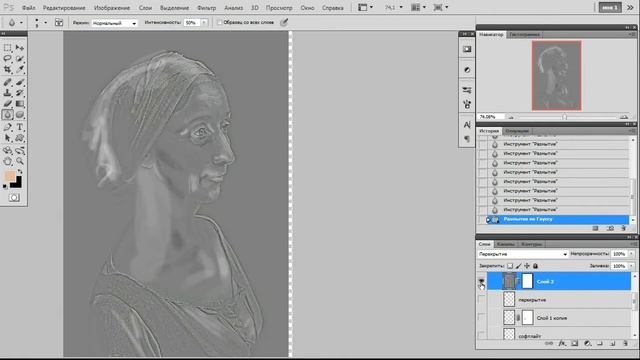Screen dimensions: 640x360
Task: Open arrange documents dropdown in top bar
Action: (x=419, y=7)
